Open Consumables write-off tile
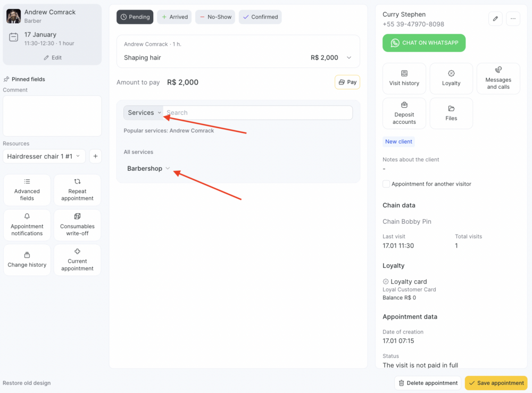Image resolution: width=532 pixels, height=393 pixels. tap(77, 225)
